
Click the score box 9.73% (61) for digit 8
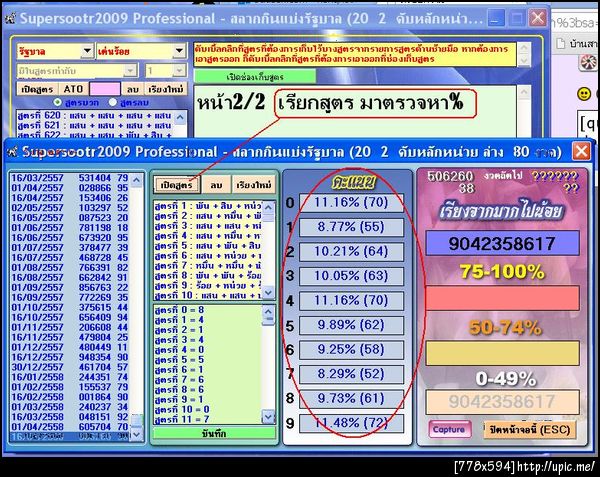coord(351,399)
